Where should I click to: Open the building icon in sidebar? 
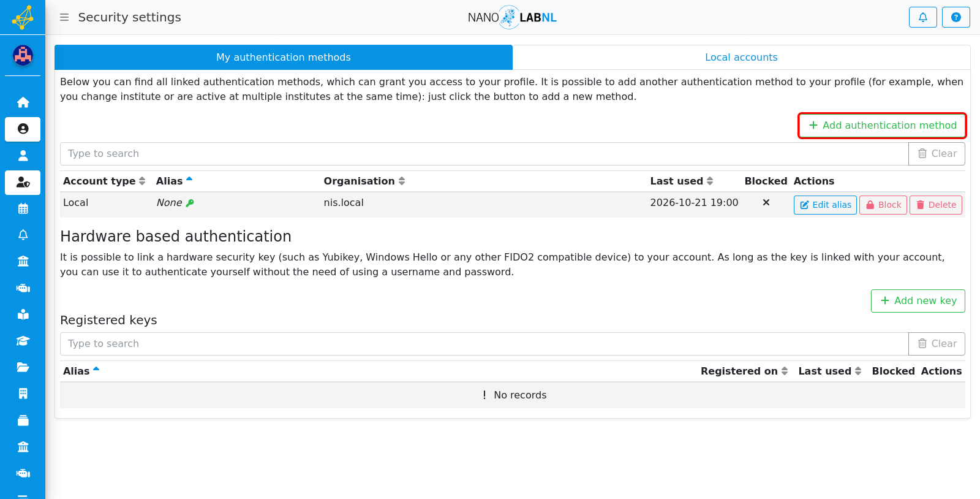coord(23,394)
